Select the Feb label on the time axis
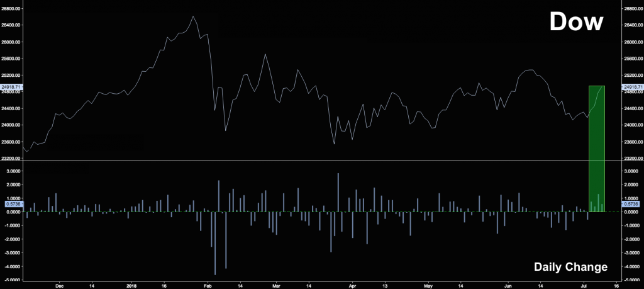This screenshot has width=644, height=289. (x=209, y=284)
